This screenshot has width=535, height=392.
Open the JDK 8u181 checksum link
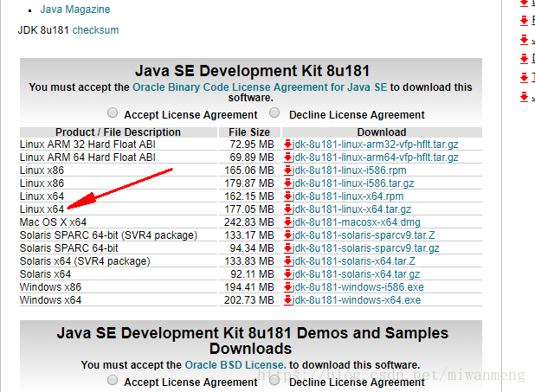(x=95, y=30)
